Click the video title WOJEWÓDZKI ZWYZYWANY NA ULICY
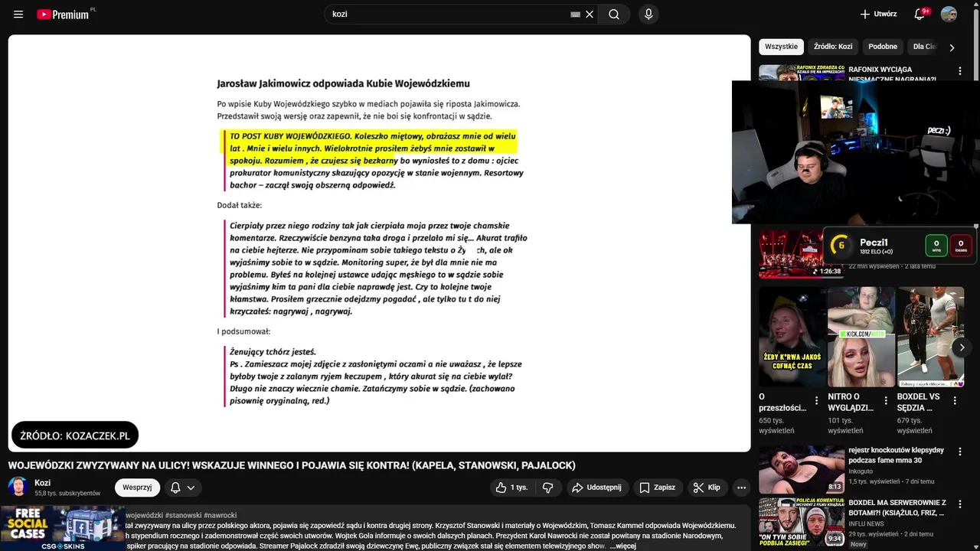The image size is (980, 551). click(x=292, y=465)
